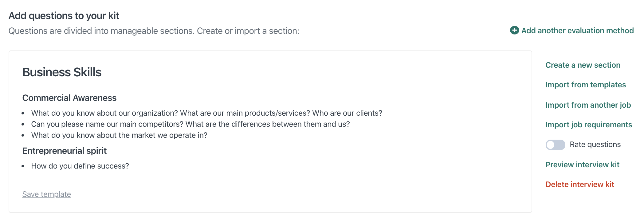Click 'Create a new section'
This screenshot has height=219, width=644.
(583, 65)
